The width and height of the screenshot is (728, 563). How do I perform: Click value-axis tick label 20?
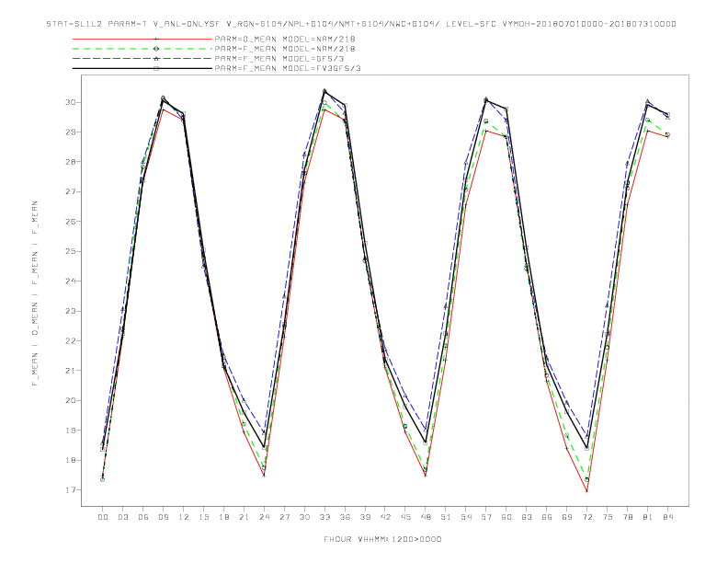click(x=71, y=400)
